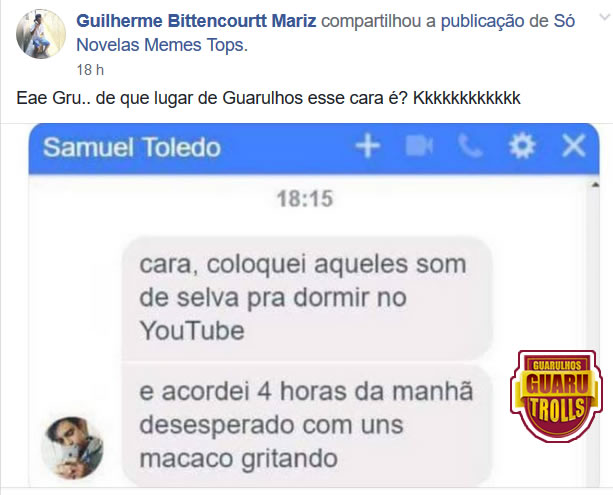Viewport: 613px width, 495px height.
Task: Click the Guaru Trolls shield logo
Action: click(556, 396)
